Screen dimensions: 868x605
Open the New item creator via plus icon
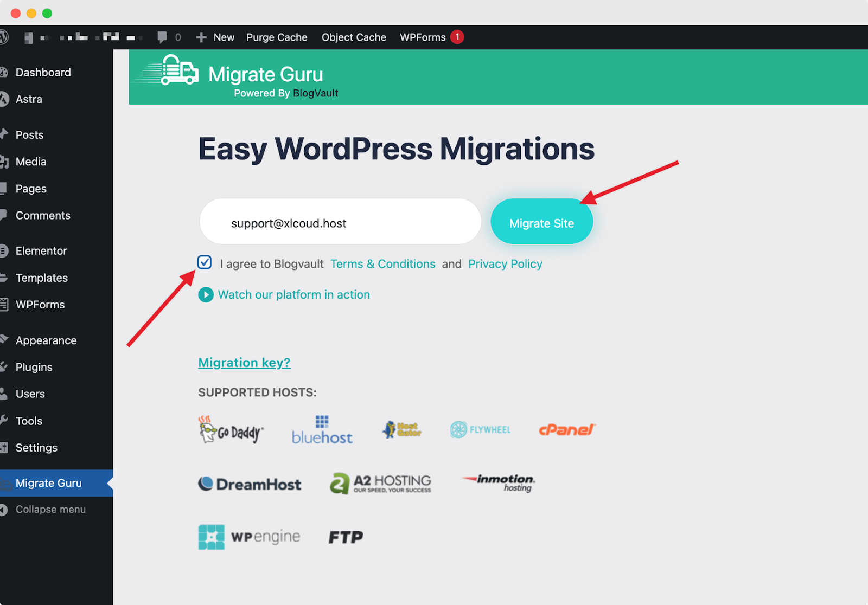coord(200,37)
